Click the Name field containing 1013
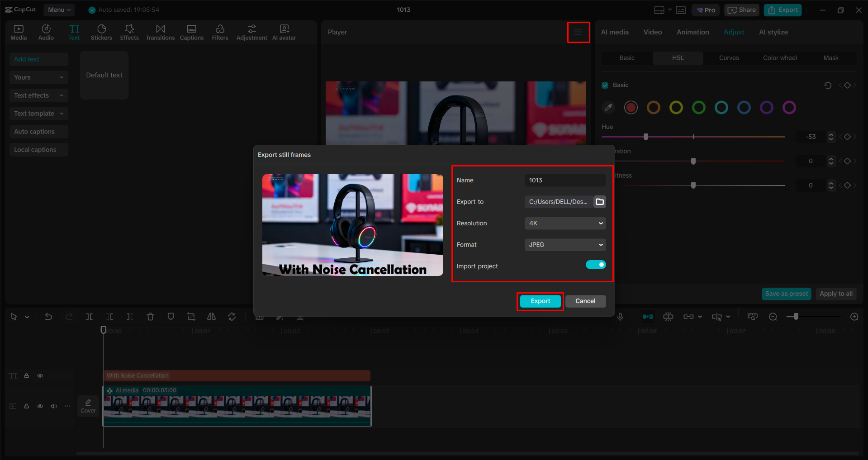This screenshot has height=460, width=868. point(564,180)
